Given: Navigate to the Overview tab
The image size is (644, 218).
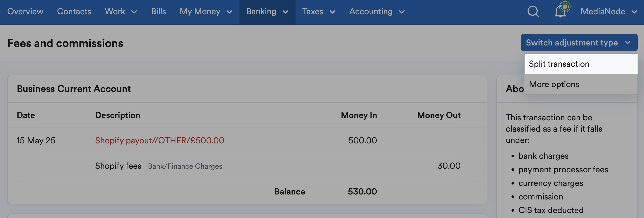Looking at the screenshot, I should click(x=25, y=12).
